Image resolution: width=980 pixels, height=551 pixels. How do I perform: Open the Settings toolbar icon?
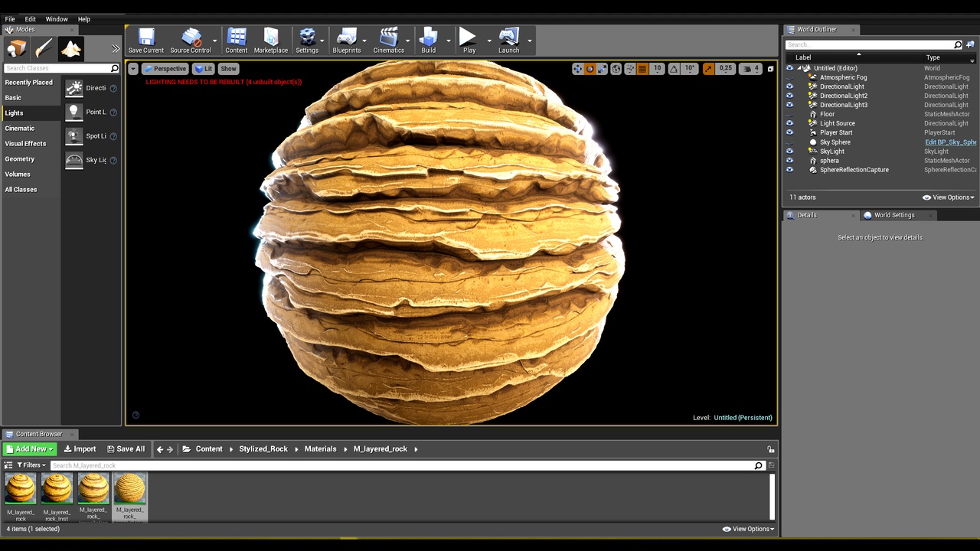click(x=307, y=41)
